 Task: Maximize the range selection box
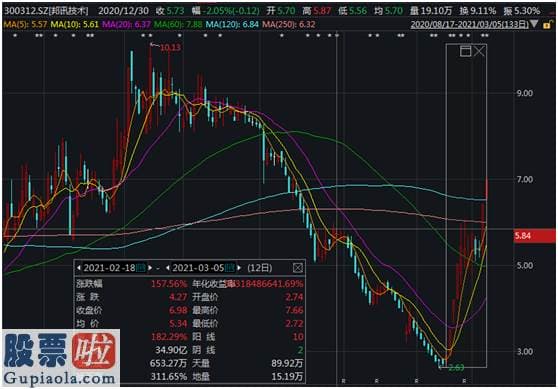[465, 51]
